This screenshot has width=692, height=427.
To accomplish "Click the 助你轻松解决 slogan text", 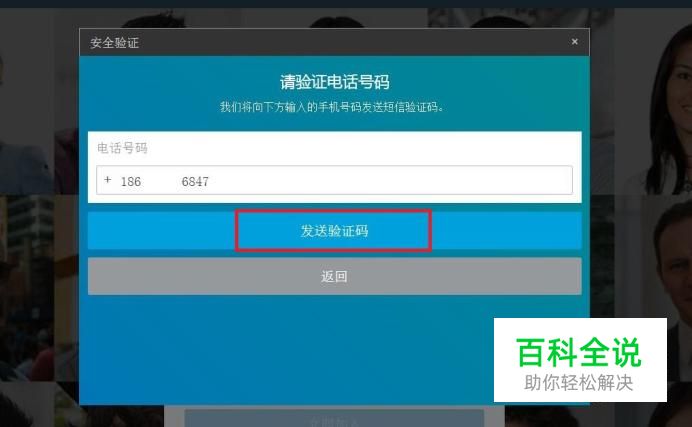I will [579, 382].
